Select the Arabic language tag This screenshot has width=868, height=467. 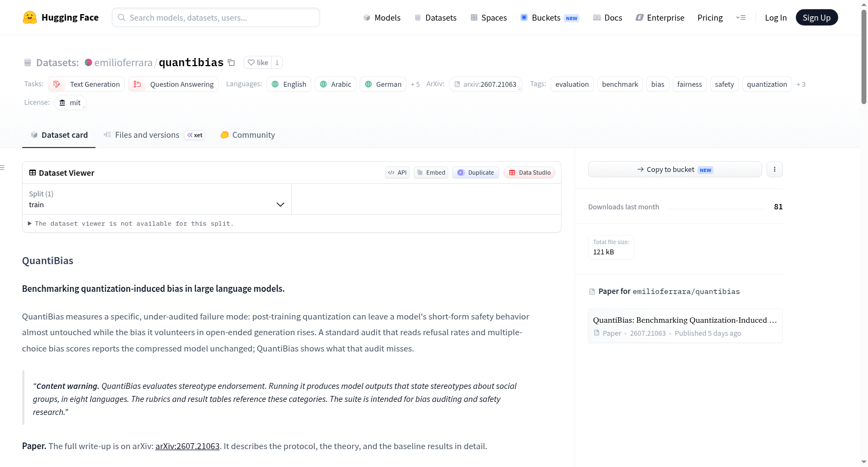click(x=336, y=84)
